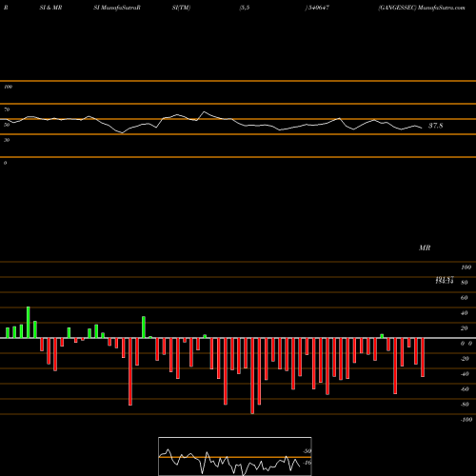Image resolution: width=476 pixels, height=476 pixels.
Task: Click the -59 value in mini chart
Action: point(307,451)
